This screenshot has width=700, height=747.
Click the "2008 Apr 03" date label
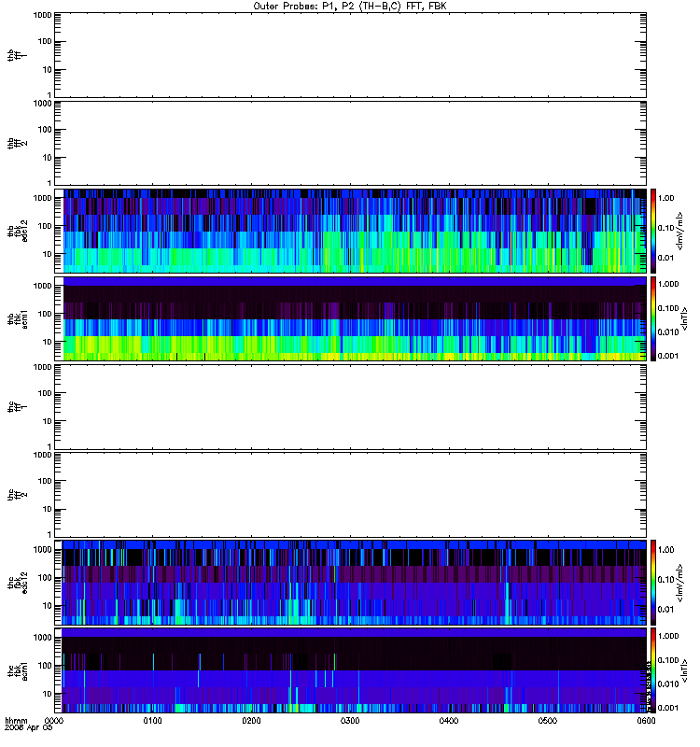click(x=29, y=728)
